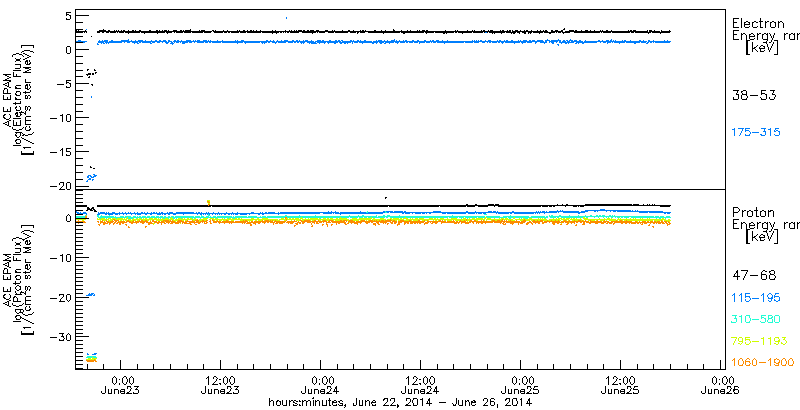The height and width of the screenshot is (410, 800).
Task: Click the -10 tick on electron flux axis
Action: coord(59,117)
